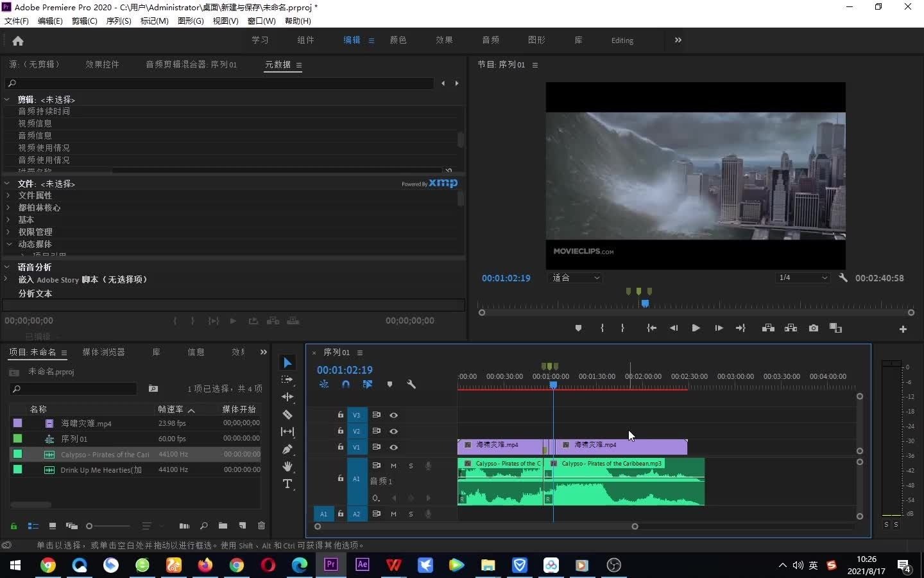Open Premiere Pro icon in taskbar
This screenshot has height=578, width=924.
(x=331, y=565)
